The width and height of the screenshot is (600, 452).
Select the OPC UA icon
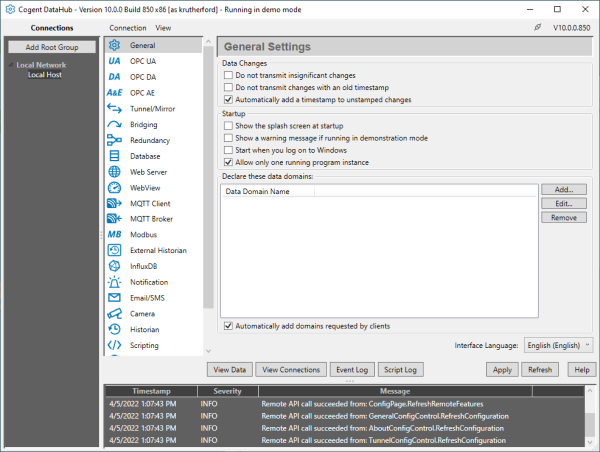click(114, 61)
